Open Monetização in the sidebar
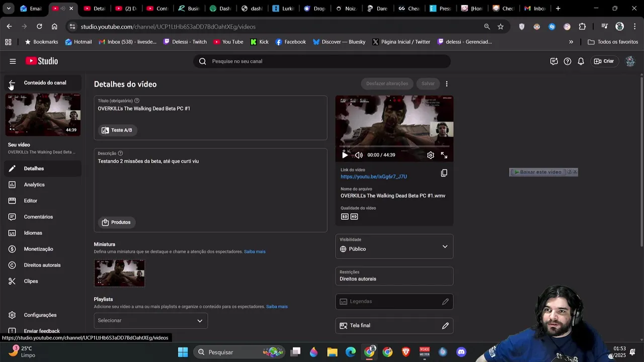 point(43,249)
